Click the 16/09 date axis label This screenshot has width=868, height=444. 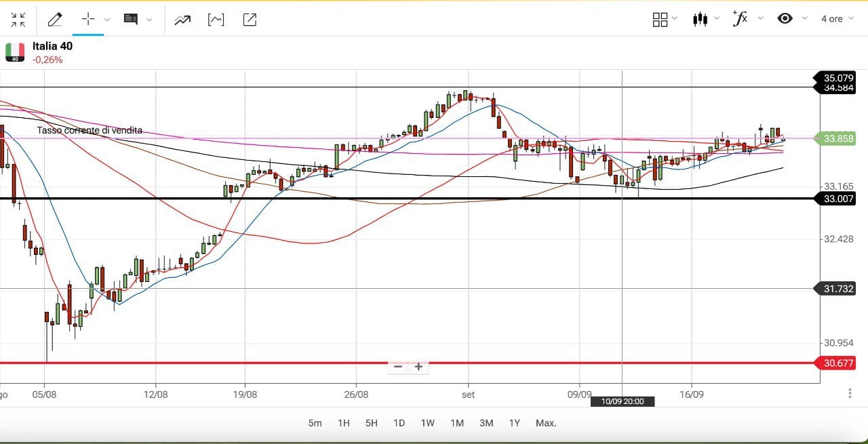pos(691,393)
